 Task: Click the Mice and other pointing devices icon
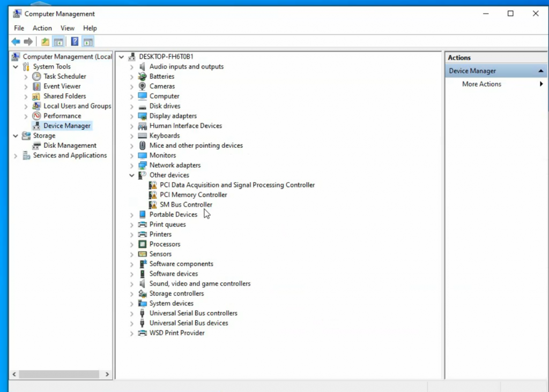click(x=142, y=146)
